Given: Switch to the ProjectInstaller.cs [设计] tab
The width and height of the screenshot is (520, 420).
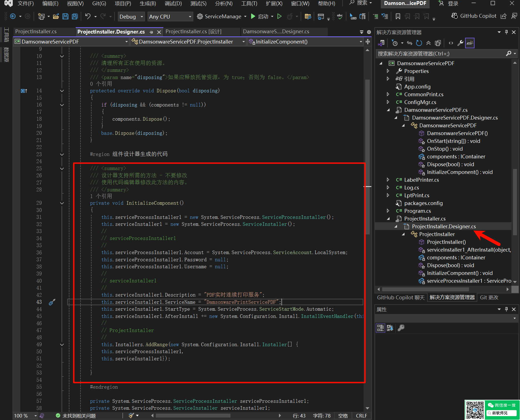Looking at the screenshot, I should (x=193, y=32).
